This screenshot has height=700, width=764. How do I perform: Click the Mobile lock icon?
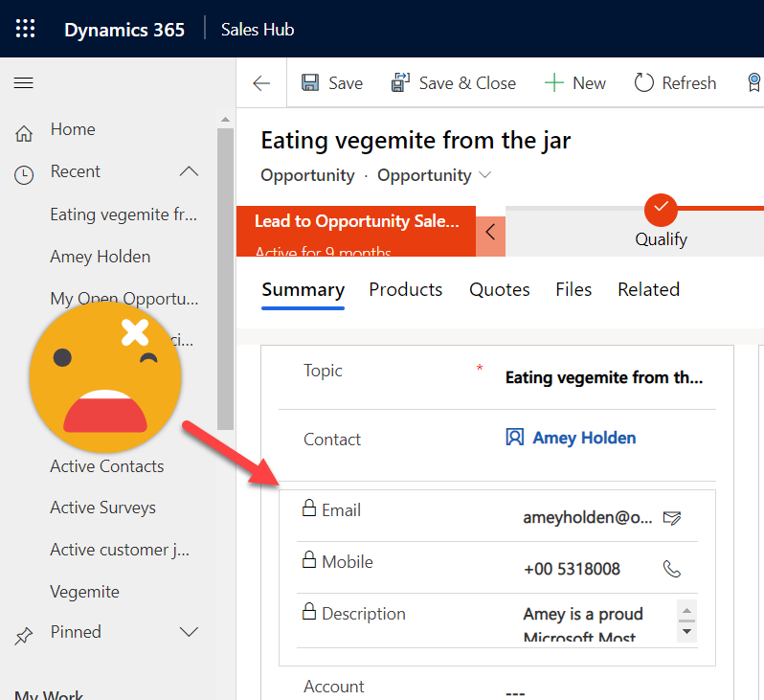point(309,559)
